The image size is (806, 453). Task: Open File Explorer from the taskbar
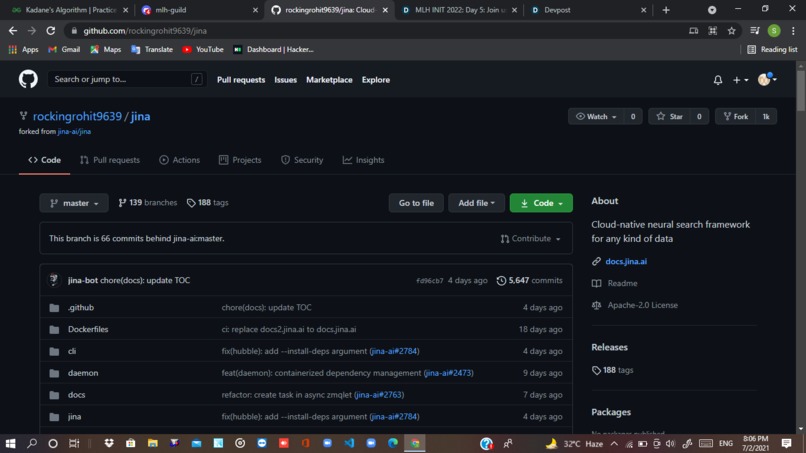click(153, 443)
